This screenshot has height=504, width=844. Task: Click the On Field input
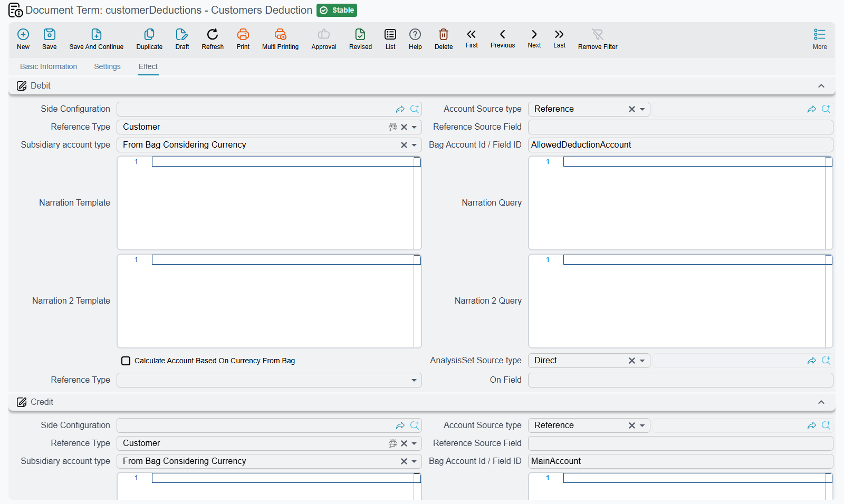(x=680, y=380)
